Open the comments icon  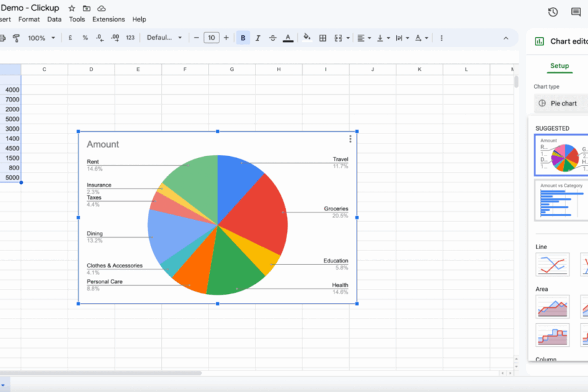576,12
